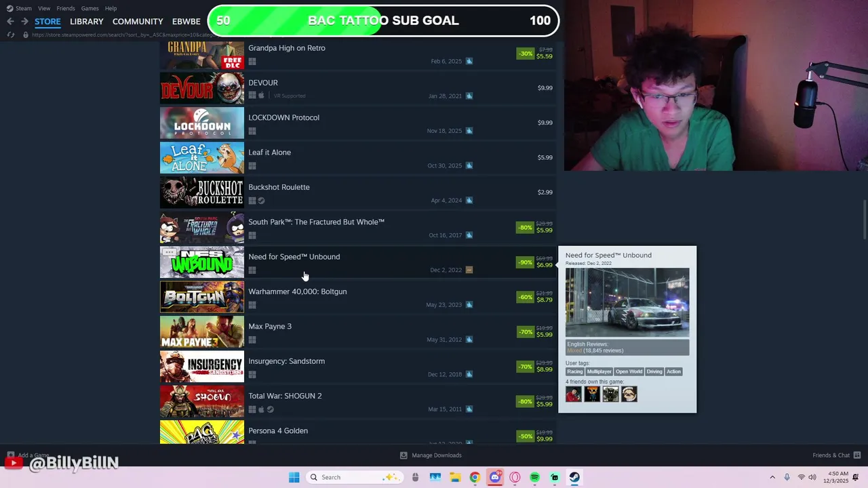Click the Apple platform icon under DEVOUR
The height and width of the screenshot is (488, 868).
(261, 96)
